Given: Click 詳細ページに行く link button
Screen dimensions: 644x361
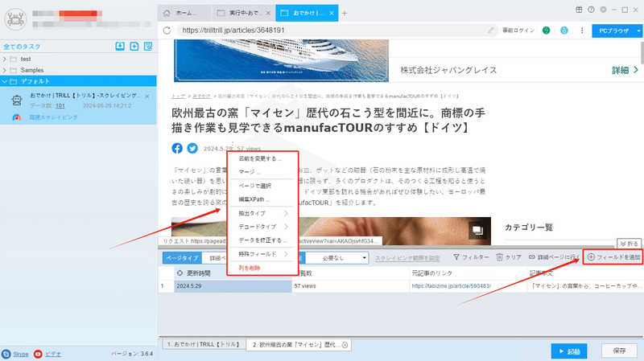Looking at the screenshot, I should tap(554, 257).
